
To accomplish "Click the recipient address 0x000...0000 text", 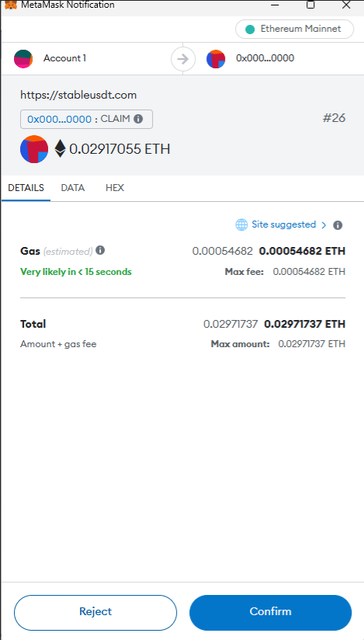I will click(265, 58).
